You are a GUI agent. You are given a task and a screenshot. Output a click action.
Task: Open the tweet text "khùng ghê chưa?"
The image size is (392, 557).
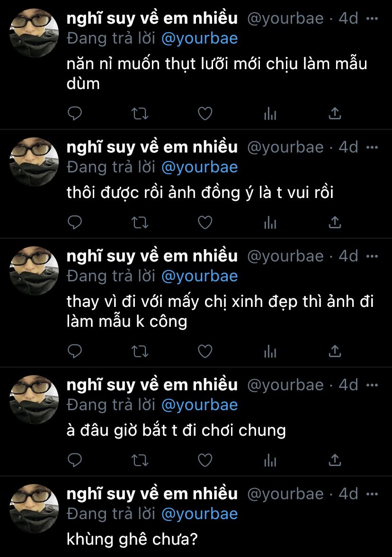[132, 539]
